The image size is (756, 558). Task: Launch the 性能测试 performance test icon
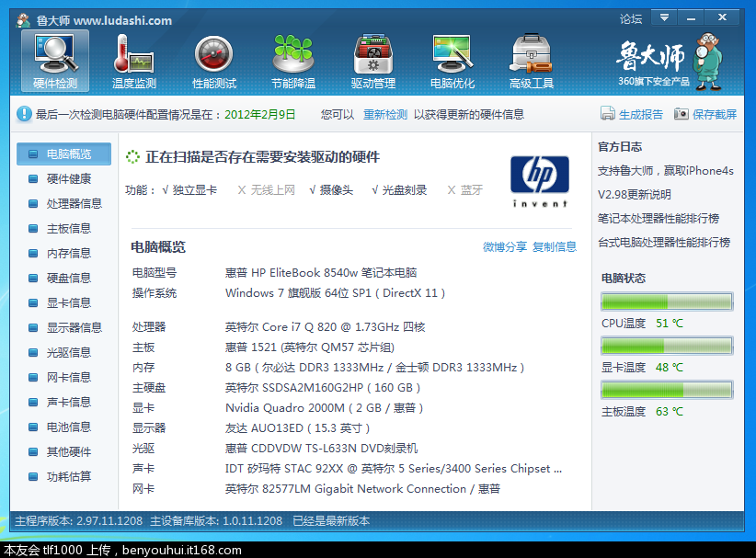[213, 61]
